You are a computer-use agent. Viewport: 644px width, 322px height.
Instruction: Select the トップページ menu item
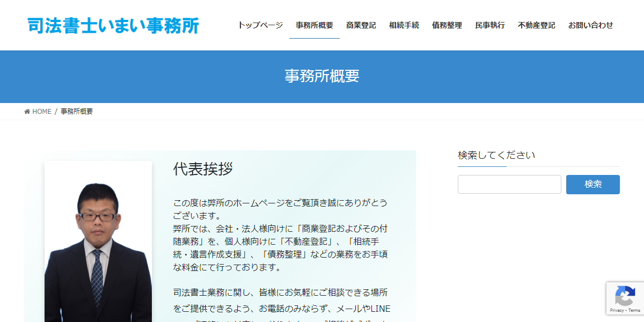pyautogui.click(x=261, y=25)
